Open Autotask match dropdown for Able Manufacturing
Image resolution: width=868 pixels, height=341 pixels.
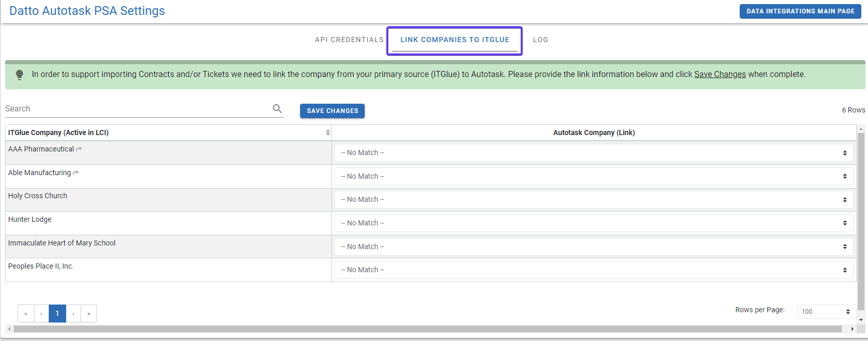click(594, 176)
